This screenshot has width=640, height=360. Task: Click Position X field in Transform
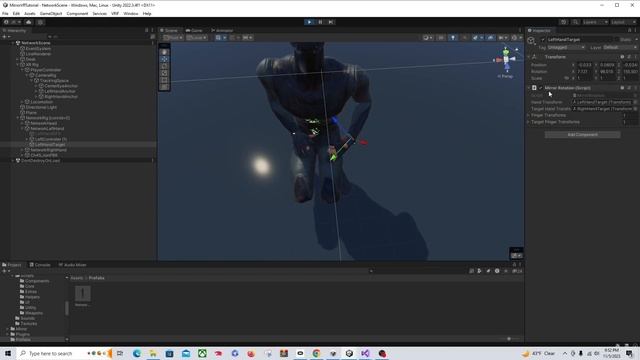click(x=584, y=65)
